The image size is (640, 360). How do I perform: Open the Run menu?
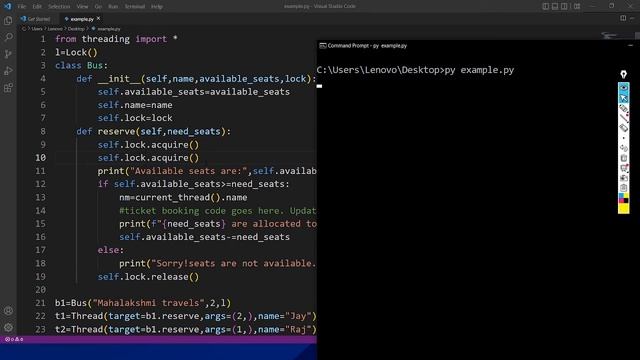tap(113, 7)
